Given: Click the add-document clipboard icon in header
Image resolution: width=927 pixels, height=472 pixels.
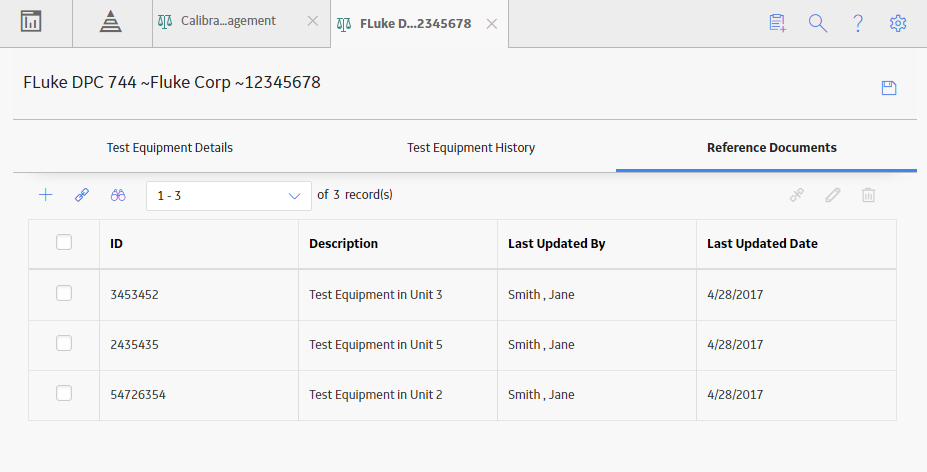Looking at the screenshot, I should click(777, 23).
